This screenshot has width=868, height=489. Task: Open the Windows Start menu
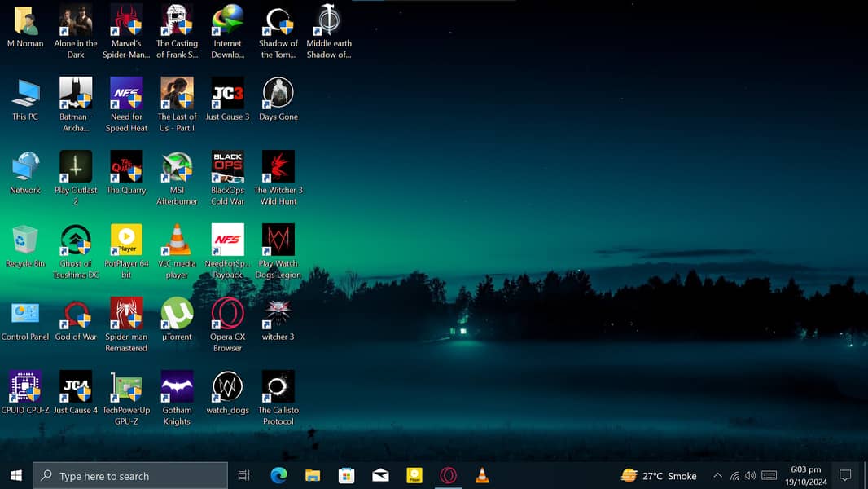pyautogui.click(x=16, y=476)
